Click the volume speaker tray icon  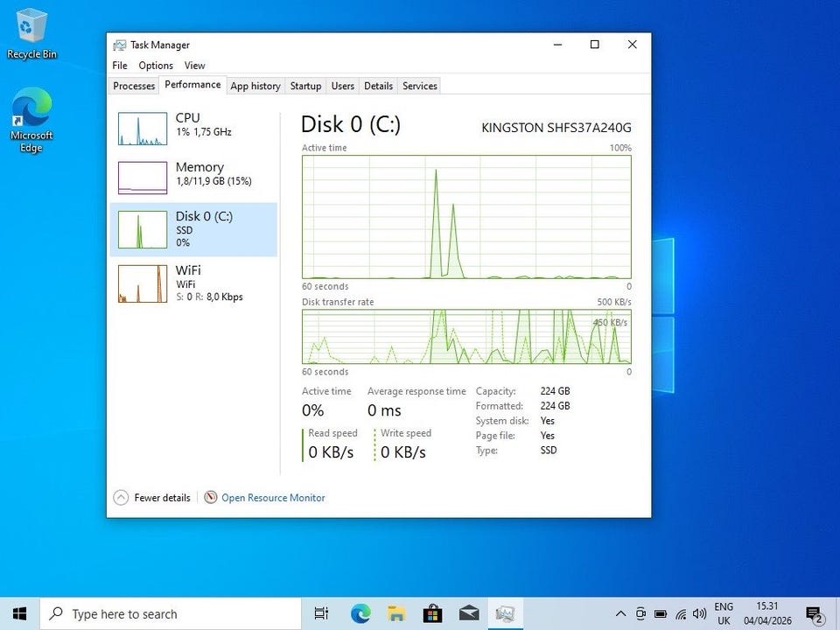click(699, 614)
